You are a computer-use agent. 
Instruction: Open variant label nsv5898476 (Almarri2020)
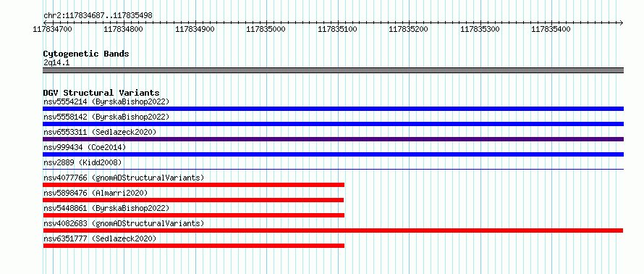click(x=96, y=193)
